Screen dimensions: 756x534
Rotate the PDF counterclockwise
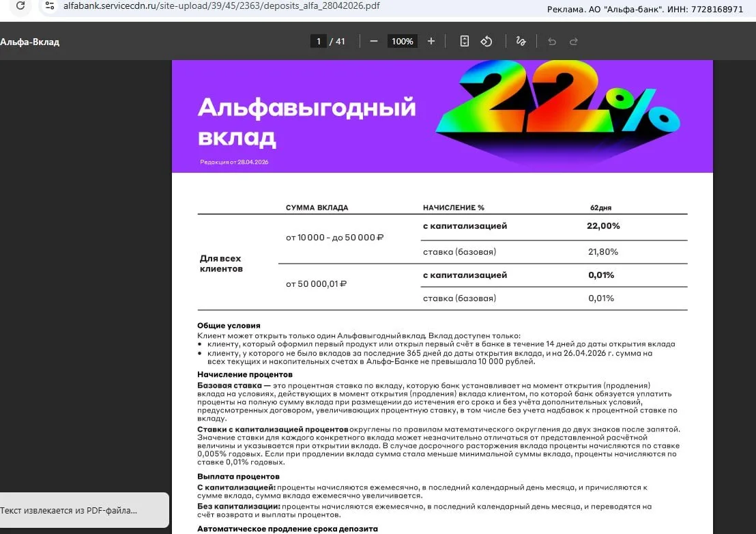(x=486, y=42)
